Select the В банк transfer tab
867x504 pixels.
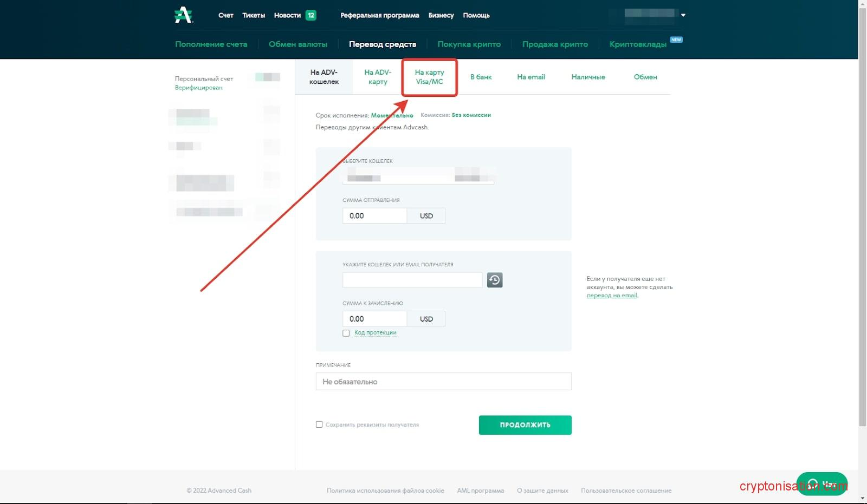[481, 77]
